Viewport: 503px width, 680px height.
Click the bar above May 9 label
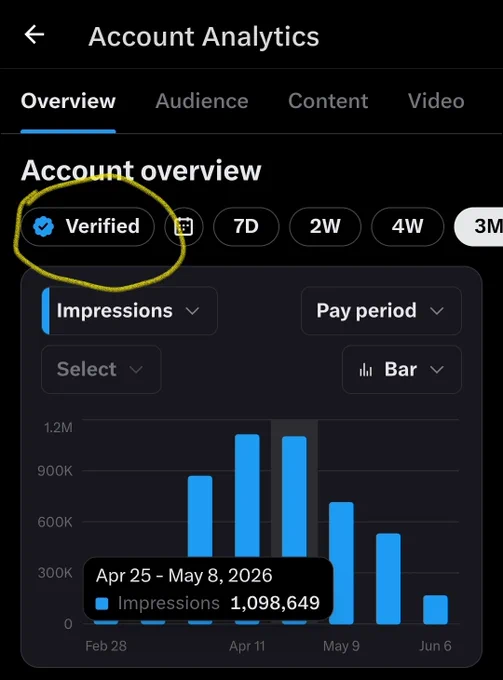(x=341, y=563)
